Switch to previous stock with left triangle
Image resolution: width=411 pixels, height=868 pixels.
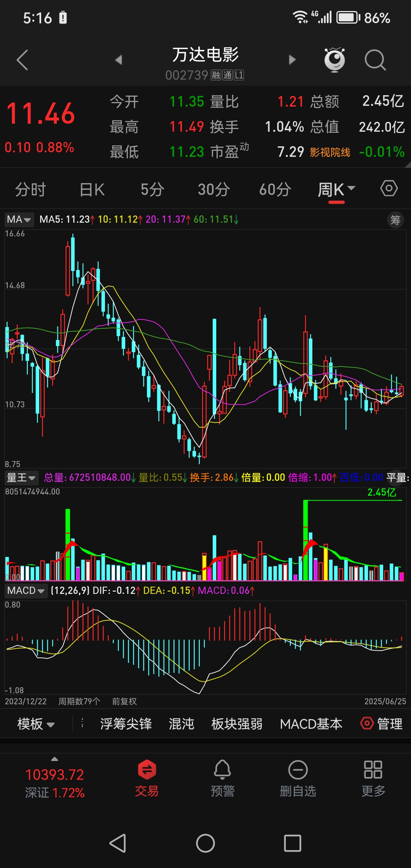[x=118, y=60]
